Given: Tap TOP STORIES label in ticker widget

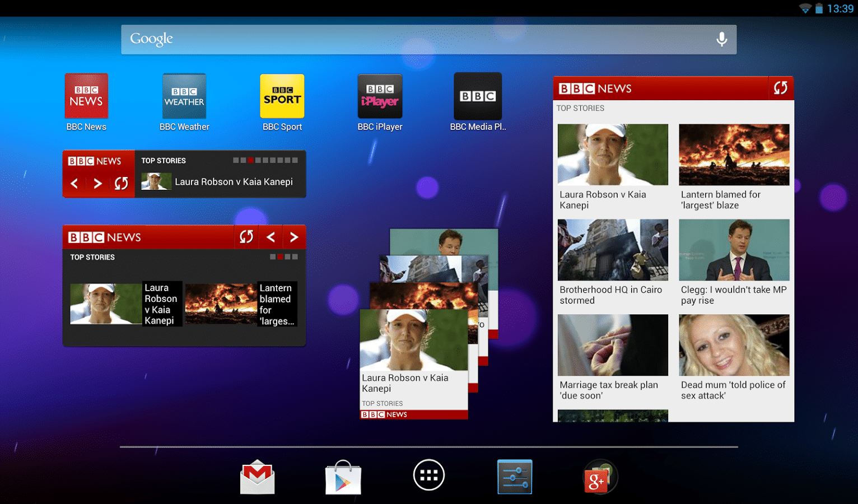Looking at the screenshot, I should tap(164, 161).
